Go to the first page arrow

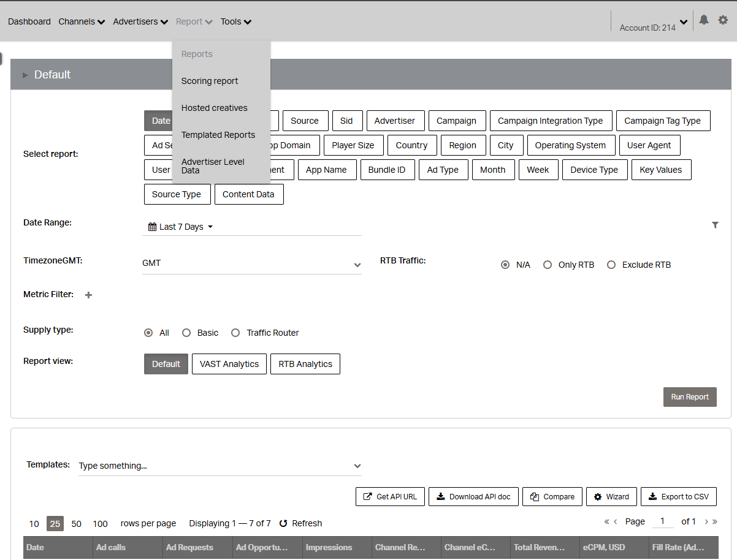coord(606,521)
